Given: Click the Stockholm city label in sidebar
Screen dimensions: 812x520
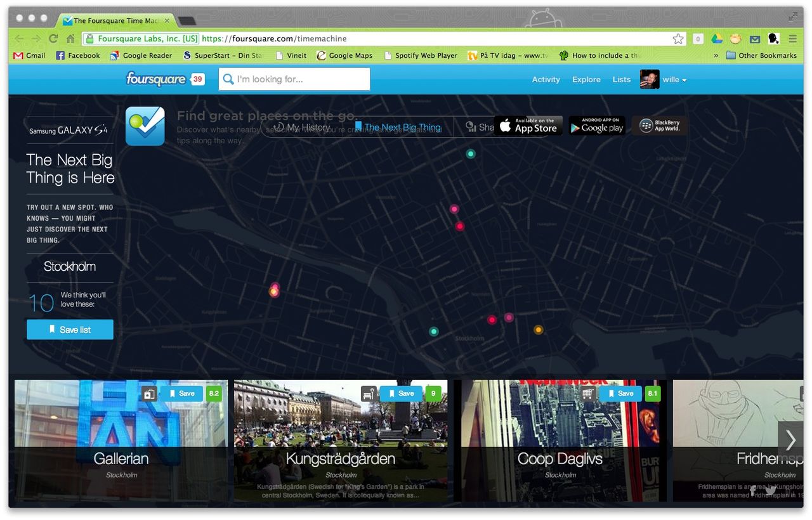Looking at the screenshot, I should click(x=70, y=266).
